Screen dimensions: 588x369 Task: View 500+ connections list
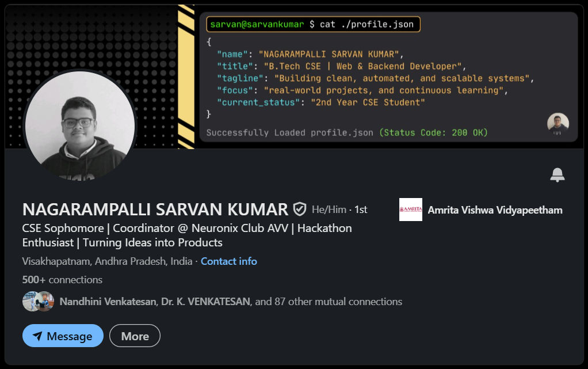pos(62,280)
